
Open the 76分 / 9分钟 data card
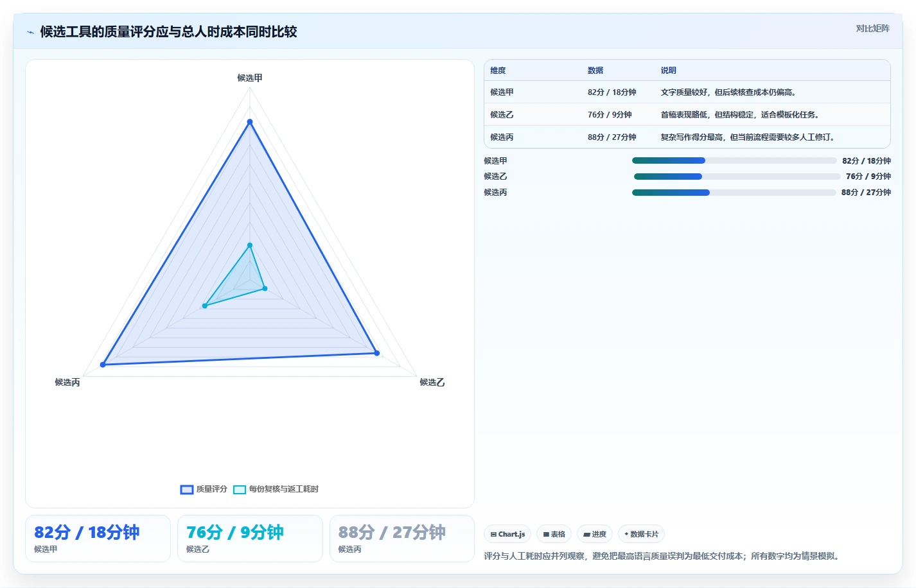(250, 539)
